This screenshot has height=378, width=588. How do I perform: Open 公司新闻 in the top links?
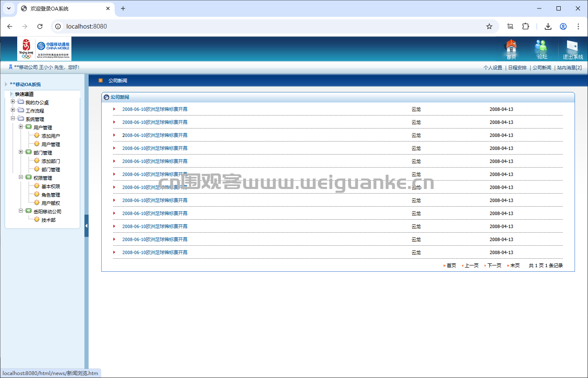542,68
